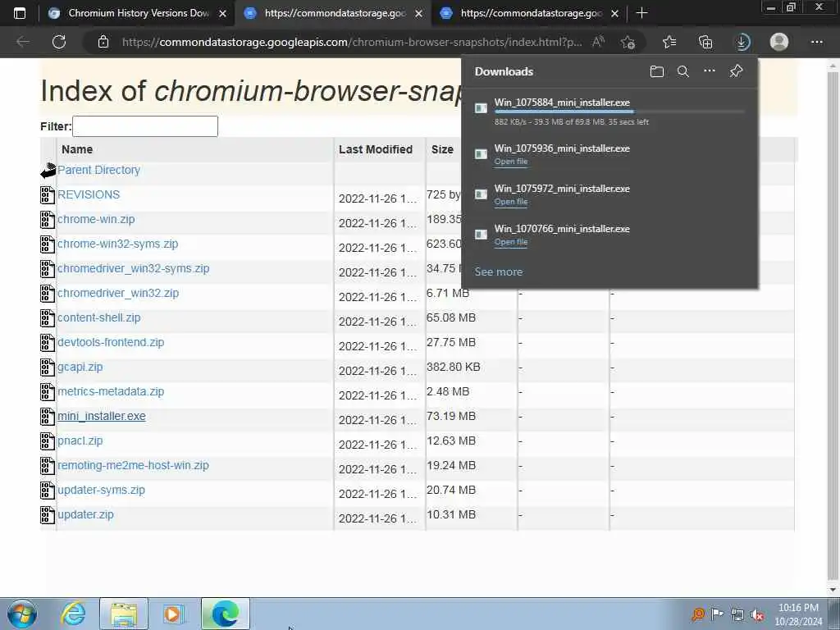
Task: Pin the Downloads panel
Action: click(736, 71)
